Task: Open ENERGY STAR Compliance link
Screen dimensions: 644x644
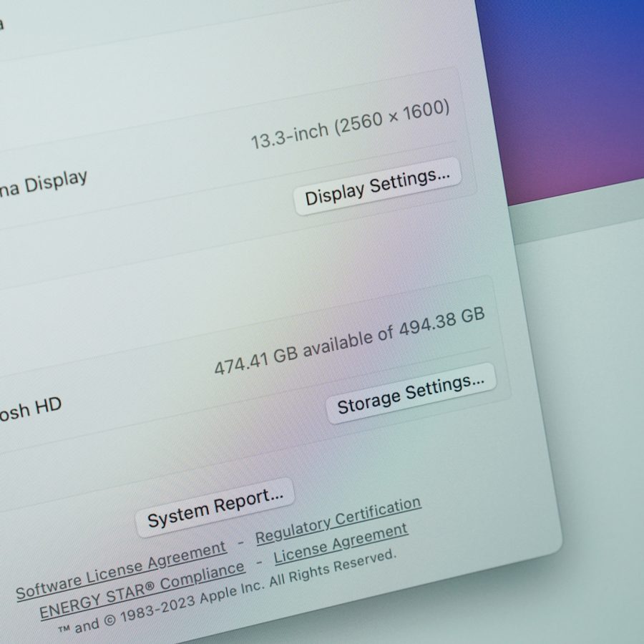Action: click(142, 590)
